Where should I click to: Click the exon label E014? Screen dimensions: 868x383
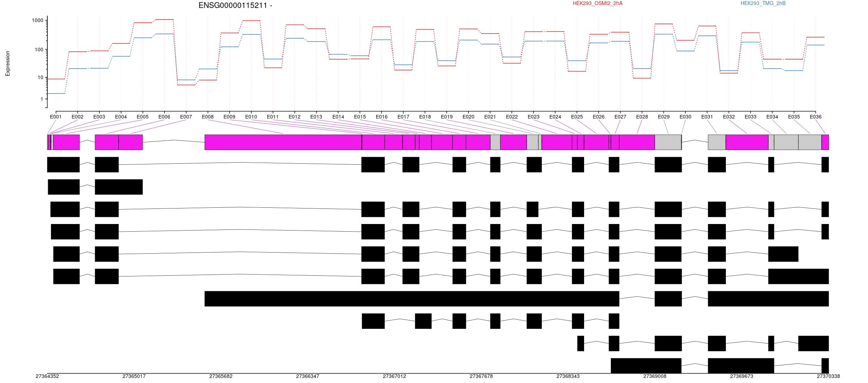338,117
